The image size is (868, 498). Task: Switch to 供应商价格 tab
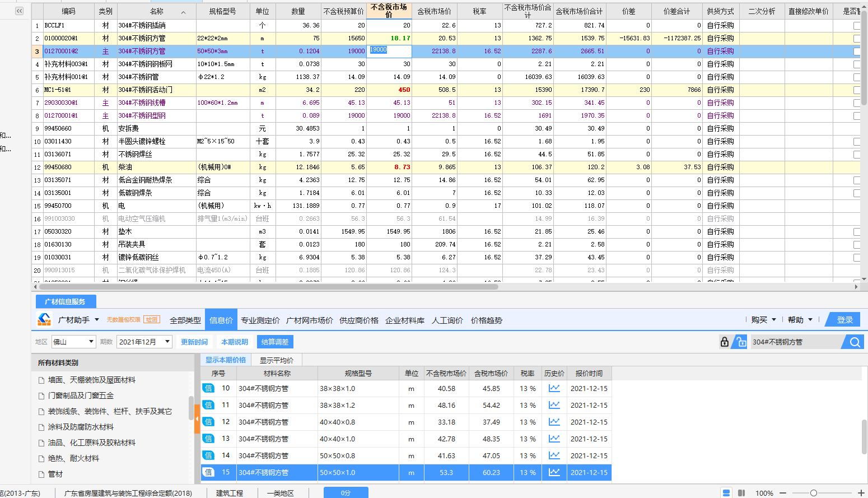click(x=359, y=320)
